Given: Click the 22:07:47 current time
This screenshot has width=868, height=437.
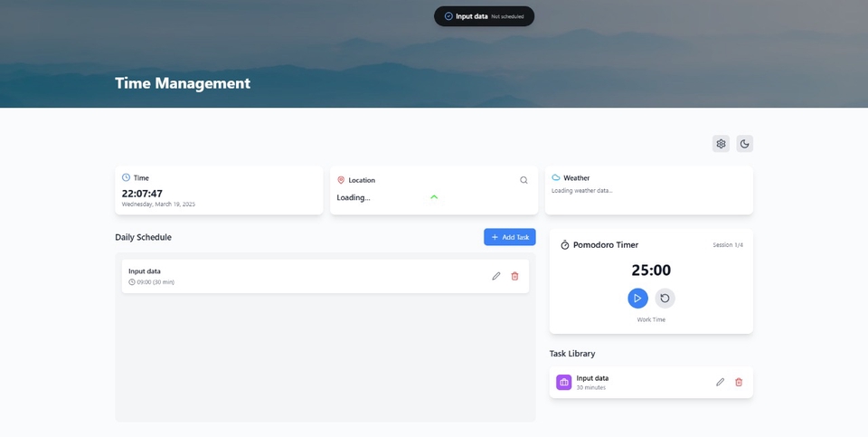Looking at the screenshot, I should [142, 194].
